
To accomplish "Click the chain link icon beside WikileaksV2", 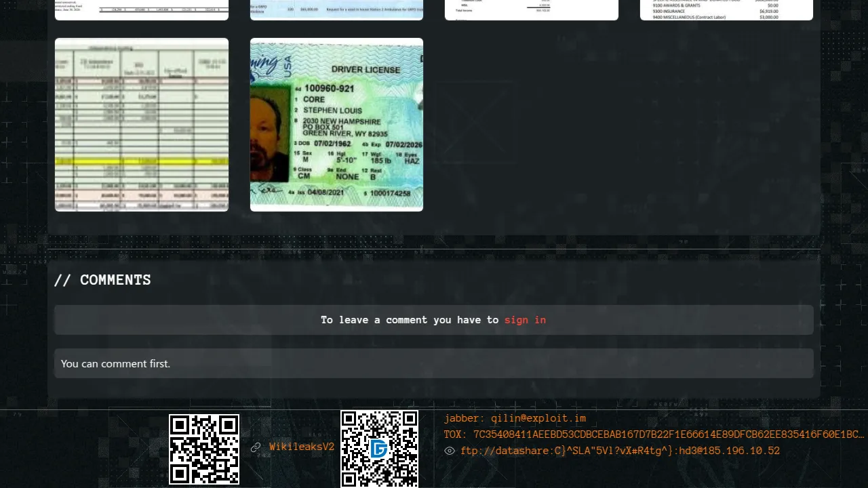I will pos(256,447).
